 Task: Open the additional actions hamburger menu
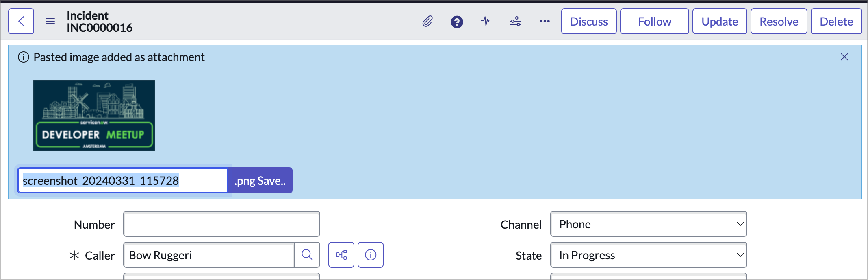click(x=50, y=21)
